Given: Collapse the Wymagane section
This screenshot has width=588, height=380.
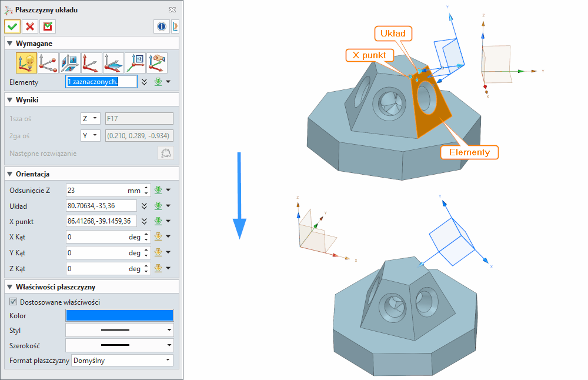Looking at the screenshot, I should coord(9,44).
